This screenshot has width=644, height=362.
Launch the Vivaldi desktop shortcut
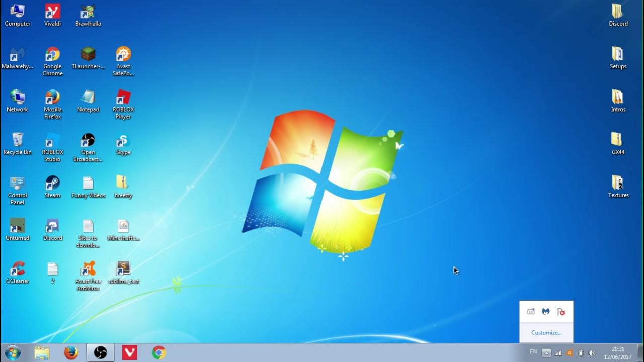coord(52,15)
